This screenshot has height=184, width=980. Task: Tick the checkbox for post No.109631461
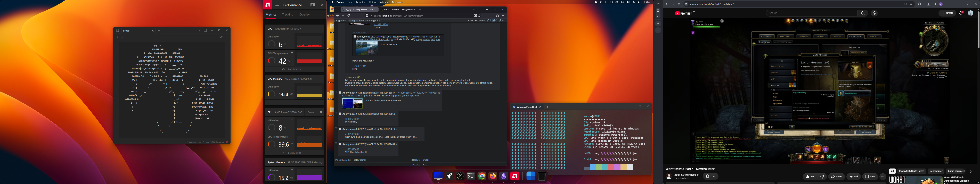[340, 144]
